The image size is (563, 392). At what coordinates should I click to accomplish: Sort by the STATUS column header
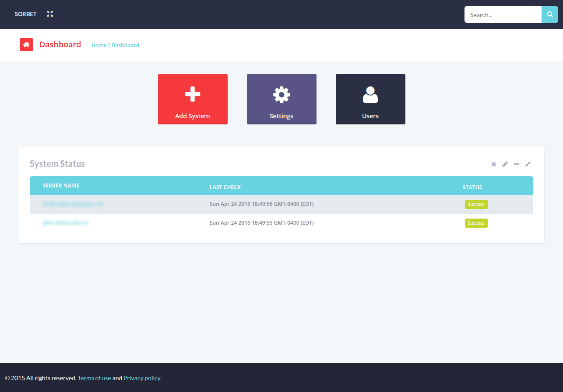tap(472, 187)
